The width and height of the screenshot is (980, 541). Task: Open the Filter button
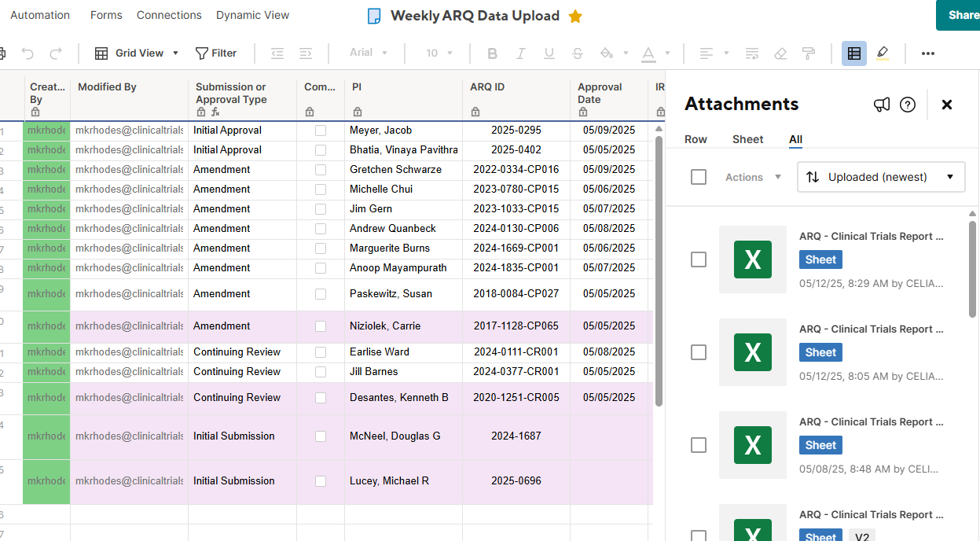(x=215, y=53)
